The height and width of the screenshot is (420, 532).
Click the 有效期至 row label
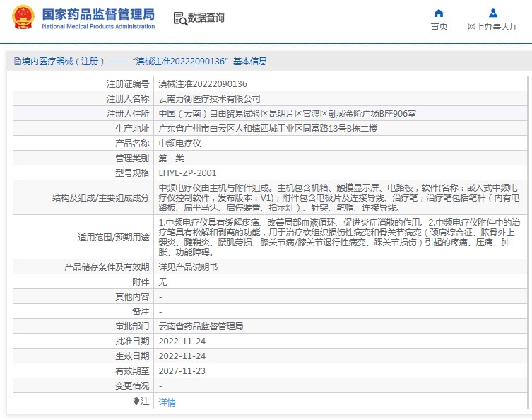click(x=132, y=371)
